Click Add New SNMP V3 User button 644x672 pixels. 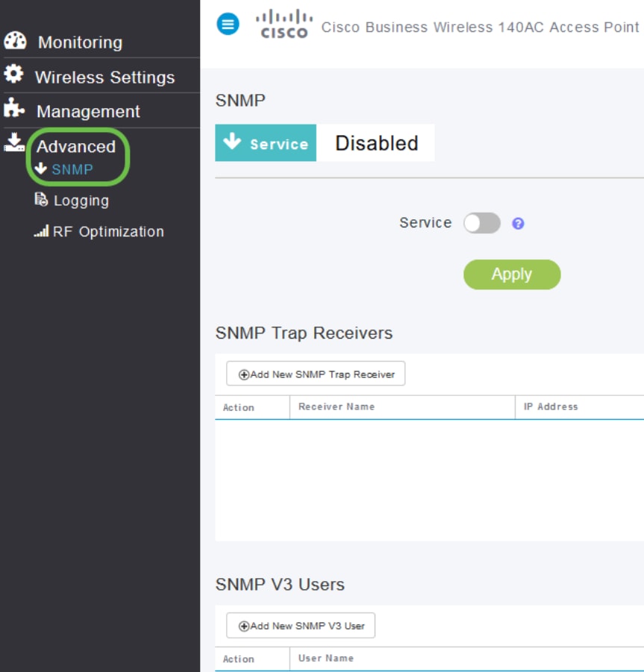301,625
